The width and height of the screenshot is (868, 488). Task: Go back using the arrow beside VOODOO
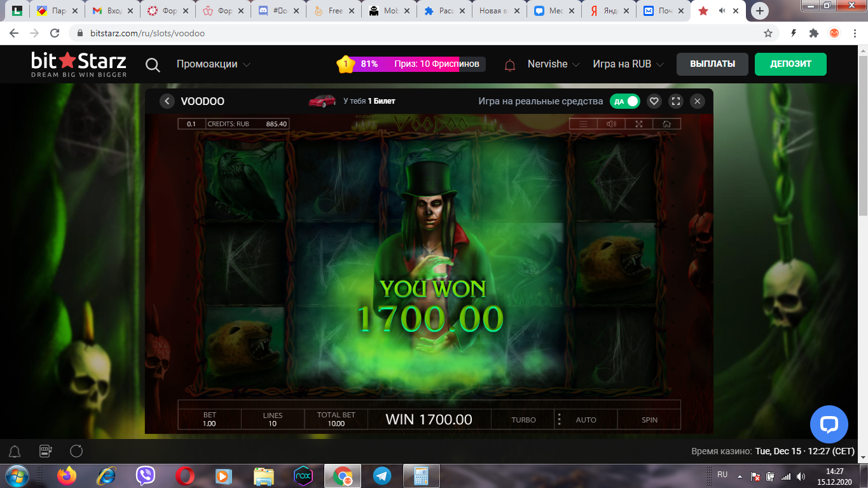(167, 101)
